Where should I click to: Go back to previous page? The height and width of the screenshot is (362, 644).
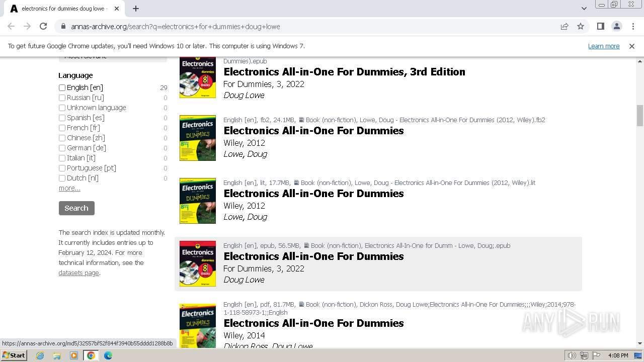click(11, 26)
